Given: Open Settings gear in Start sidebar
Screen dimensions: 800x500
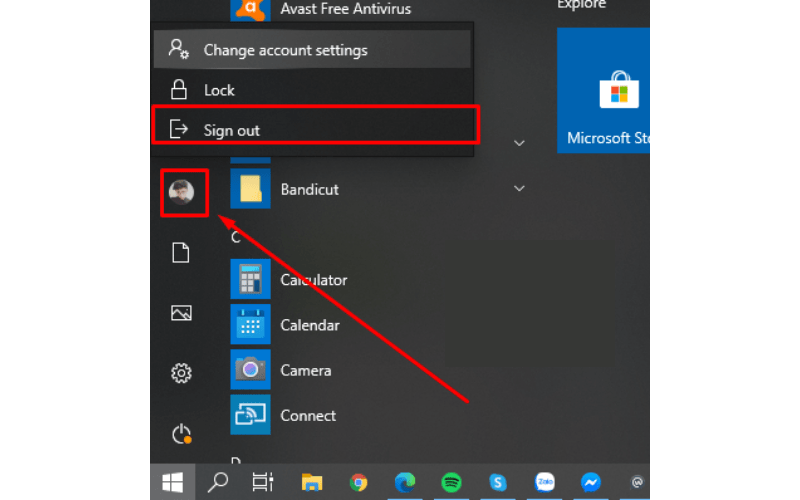Looking at the screenshot, I should pos(181,373).
